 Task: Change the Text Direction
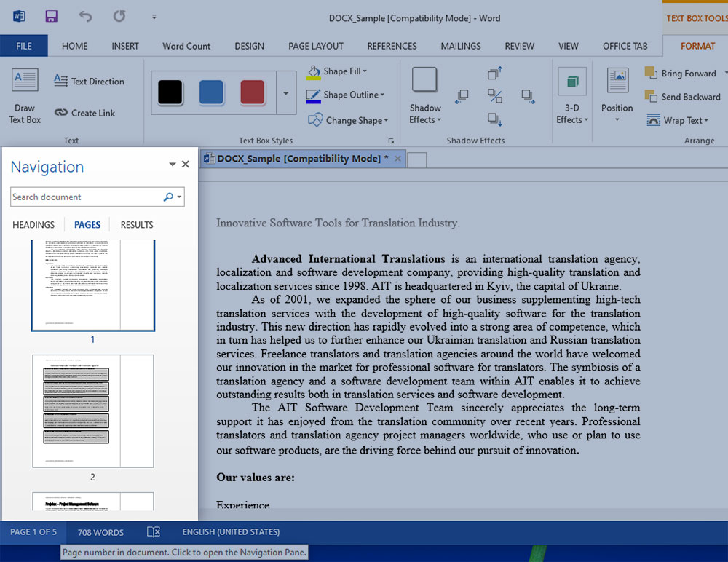(89, 82)
